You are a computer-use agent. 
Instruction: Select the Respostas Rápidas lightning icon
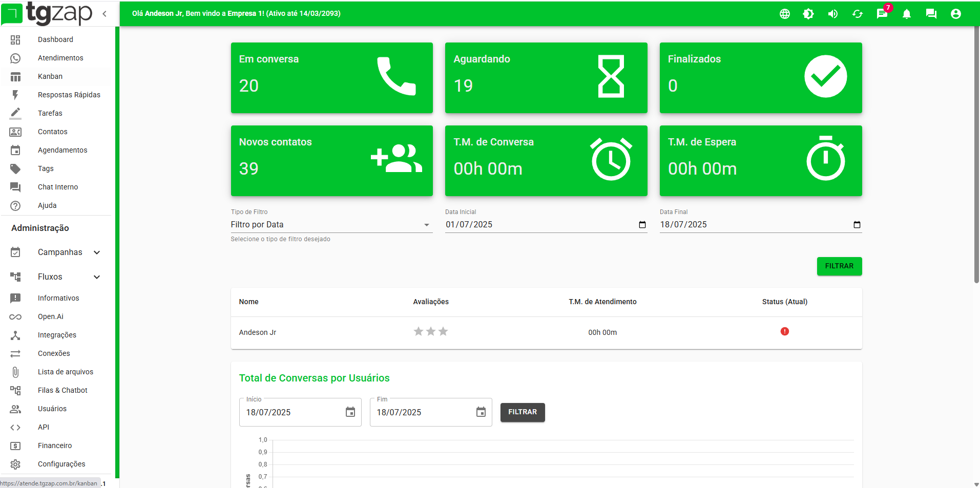[x=16, y=95]
